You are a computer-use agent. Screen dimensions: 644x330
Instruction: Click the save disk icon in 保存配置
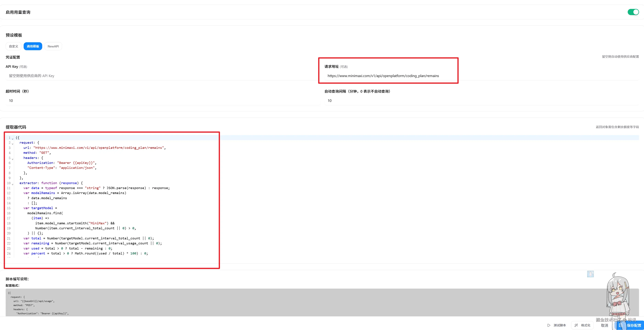[621, 325]
